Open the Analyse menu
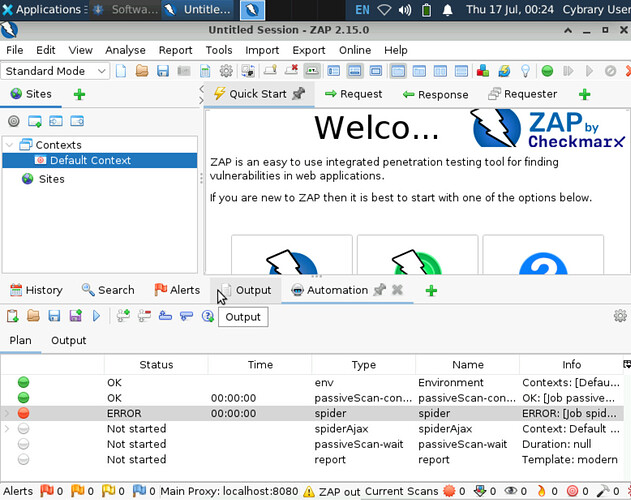The height and width of the screenshot is (500, 631). point(125,50)
